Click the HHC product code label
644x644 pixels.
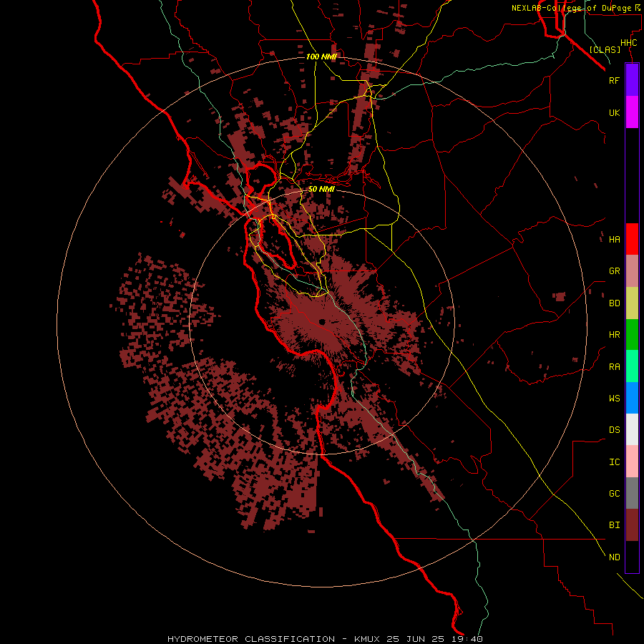click(x=629, y=43)
